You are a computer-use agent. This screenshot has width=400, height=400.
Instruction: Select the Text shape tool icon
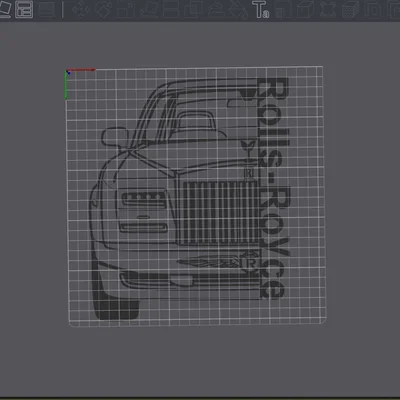pyautogui.click(x=260, y=9)
